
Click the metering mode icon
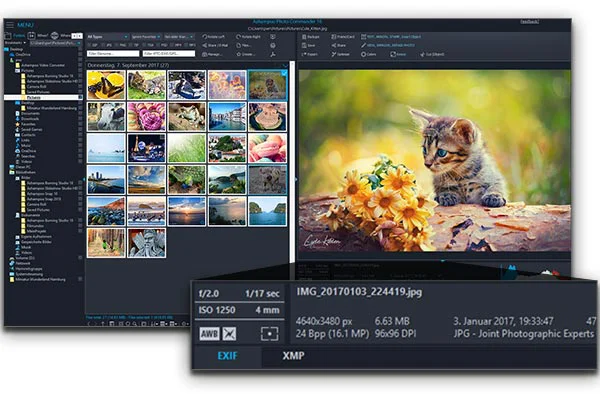point(269,334)
